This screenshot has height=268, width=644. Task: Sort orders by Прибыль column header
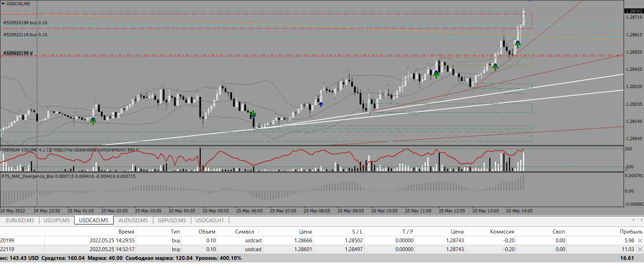(x=631, y=231)
